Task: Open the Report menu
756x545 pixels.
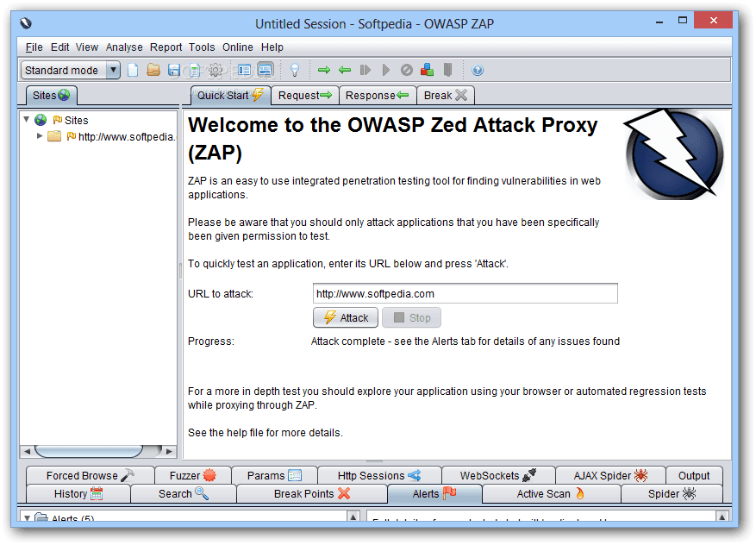Action: (166, 47)
